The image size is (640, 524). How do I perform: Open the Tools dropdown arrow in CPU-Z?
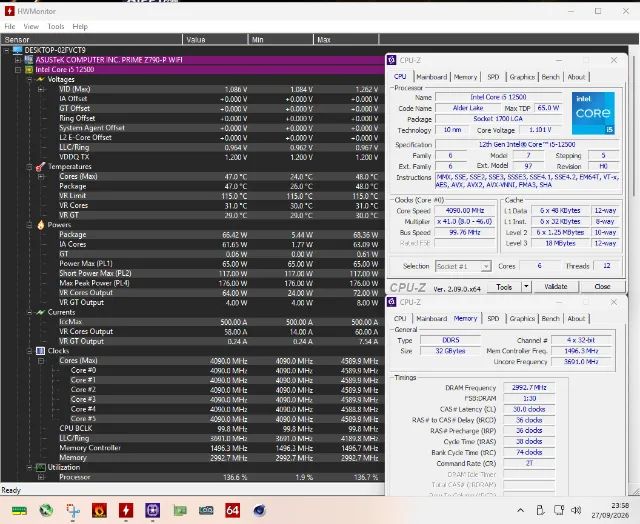click(526, 286)
